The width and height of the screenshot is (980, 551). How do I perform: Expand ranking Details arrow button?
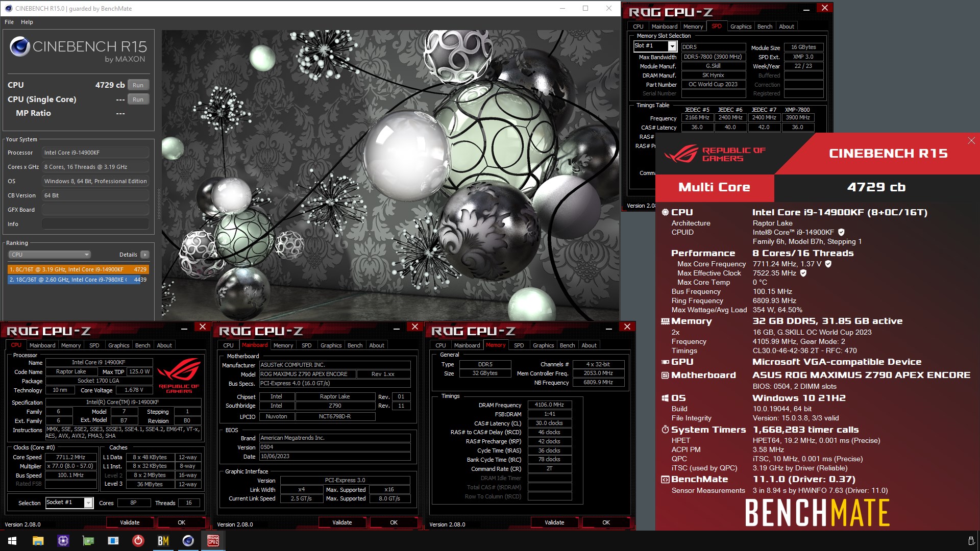[145, 255]
